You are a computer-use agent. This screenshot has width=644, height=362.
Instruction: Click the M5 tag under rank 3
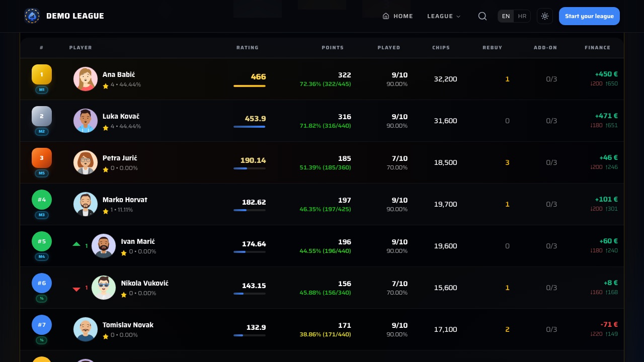42,173
